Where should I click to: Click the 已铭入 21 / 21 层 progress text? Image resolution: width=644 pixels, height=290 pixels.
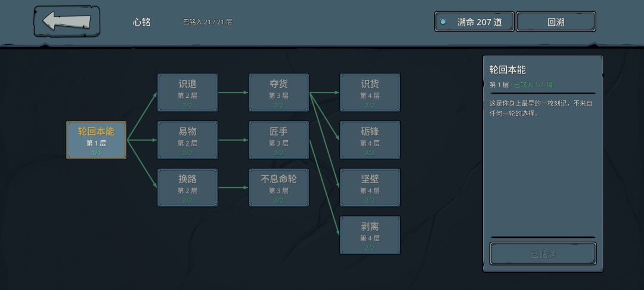click(208, 22)
